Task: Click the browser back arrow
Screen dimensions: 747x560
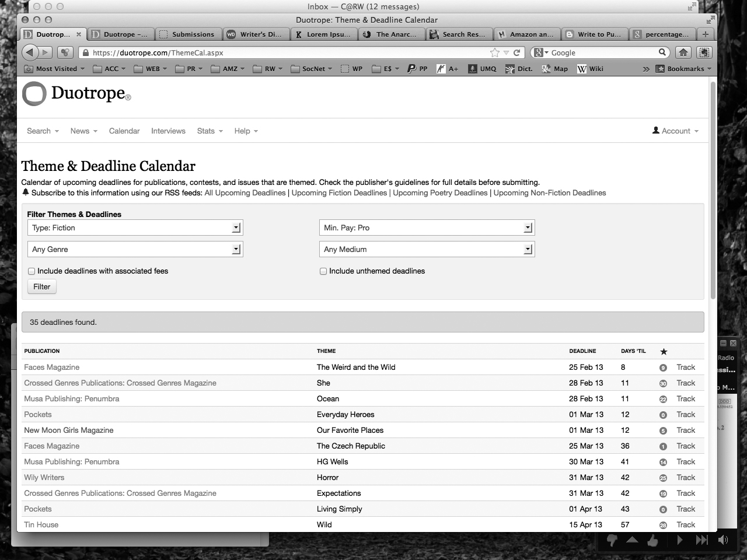Action: 30,52
